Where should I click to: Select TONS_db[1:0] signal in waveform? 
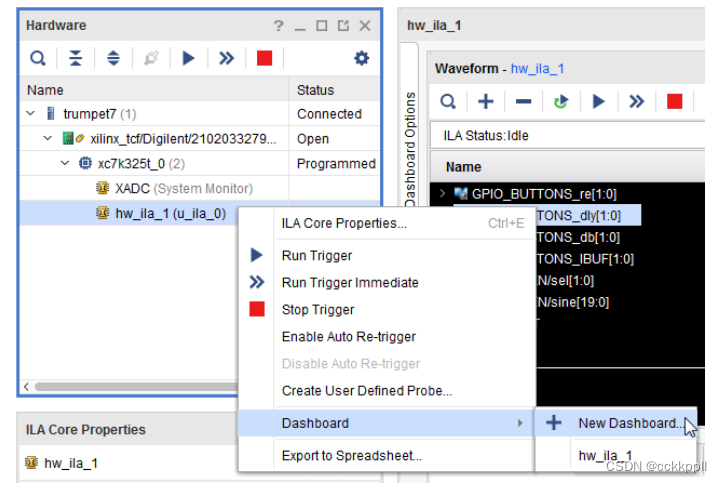click(x=578, y=237)
